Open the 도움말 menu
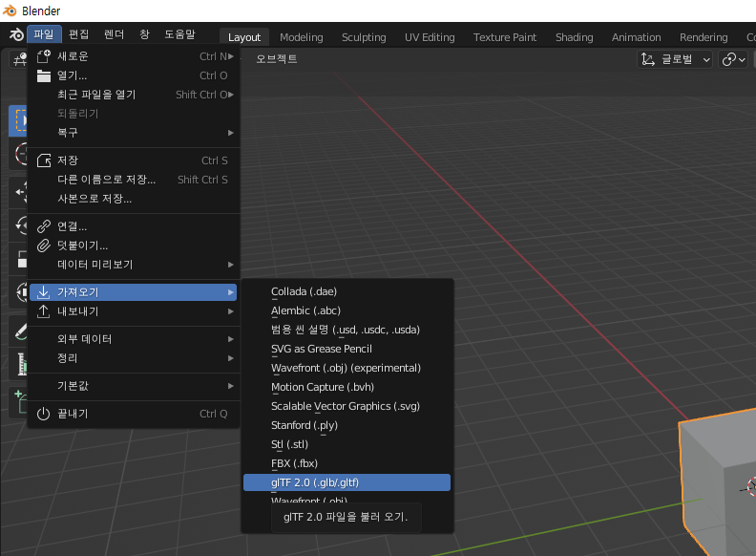This screenshot has width=756, height=556. pos(179,34)
